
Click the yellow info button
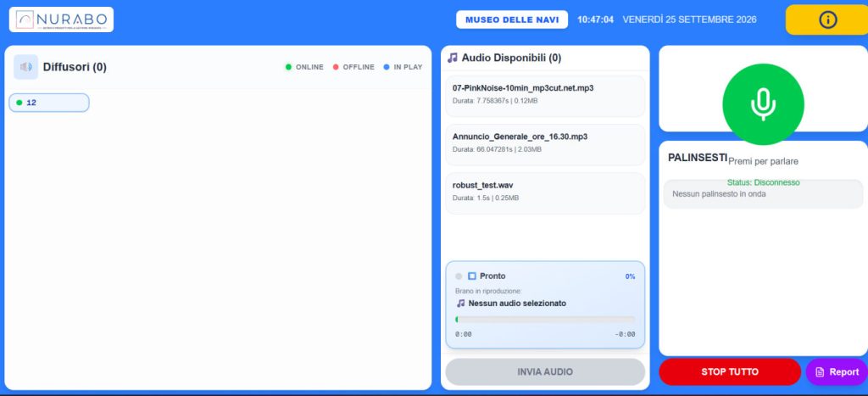click(826, 20)
